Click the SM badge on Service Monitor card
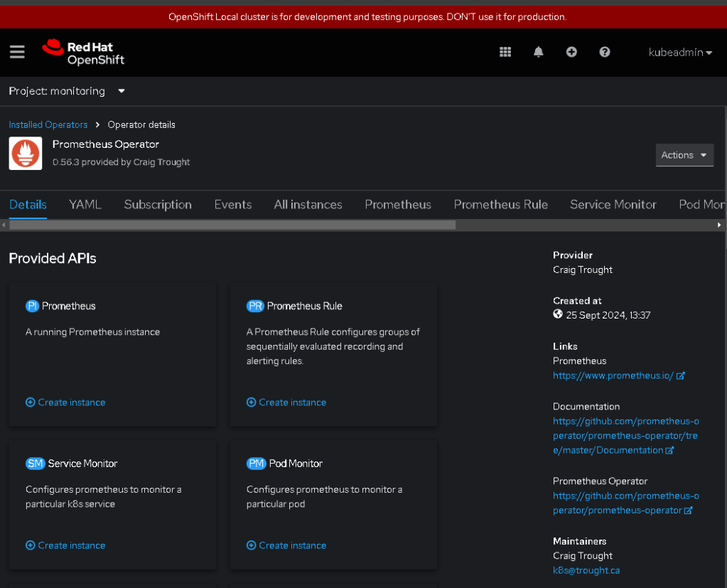This screenshot has height=588, width=727. tap(36, 464)
